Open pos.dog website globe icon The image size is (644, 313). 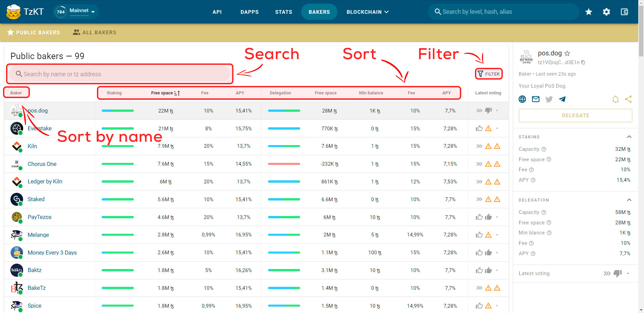[522, 99]
